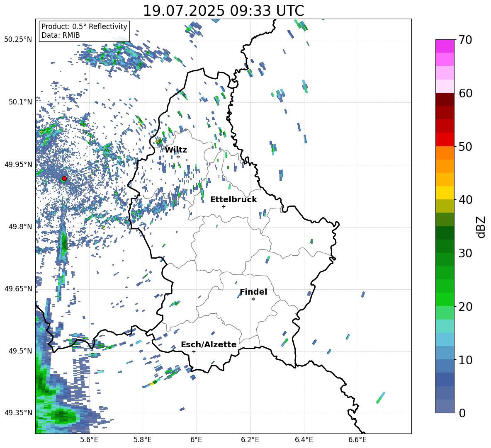Click the lowest grey-blue colorbar segment at 0
Viewport: 491px width, 448px height.
(445, 406)
